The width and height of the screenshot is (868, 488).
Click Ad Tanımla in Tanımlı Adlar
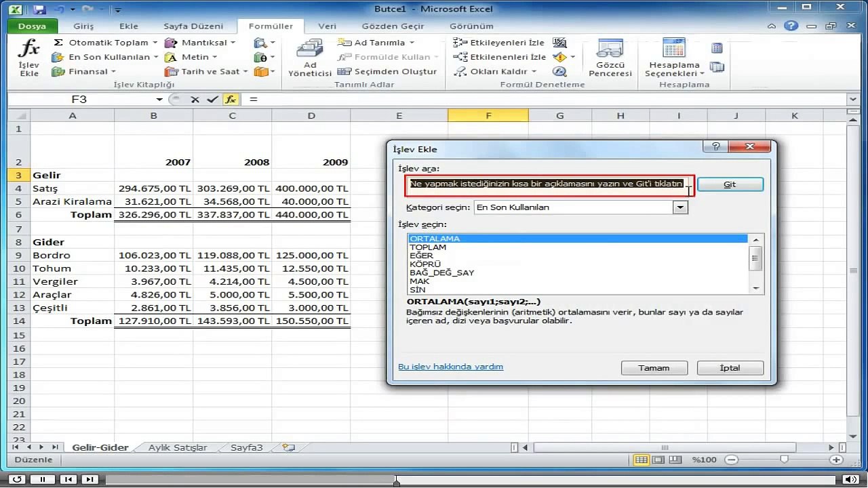point(376,42)
